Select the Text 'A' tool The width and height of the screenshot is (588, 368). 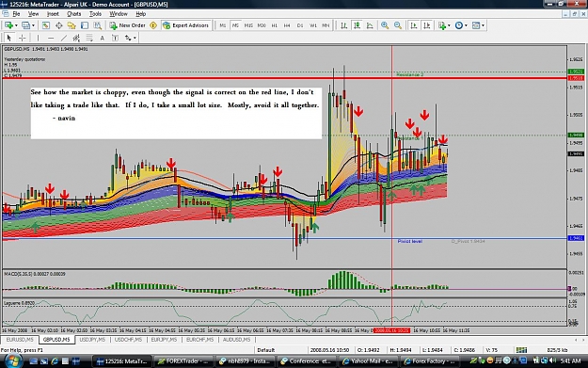(x=102, y=38)
